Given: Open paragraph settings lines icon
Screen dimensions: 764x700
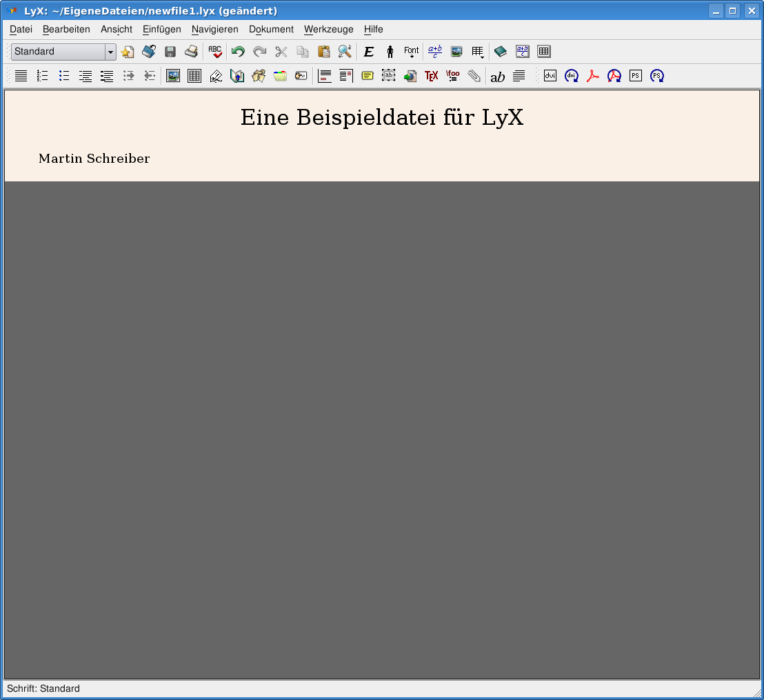Looking at the screenshot, I should [519, 76].
